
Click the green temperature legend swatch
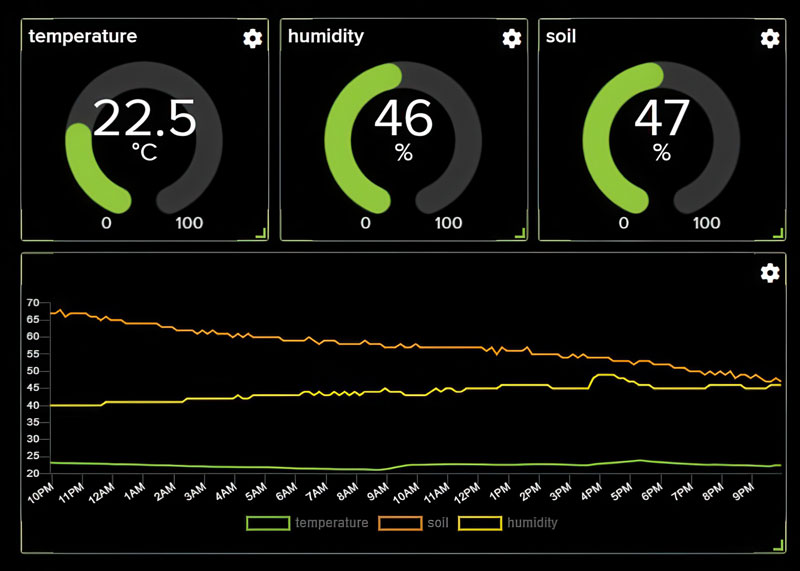[267, 523]
